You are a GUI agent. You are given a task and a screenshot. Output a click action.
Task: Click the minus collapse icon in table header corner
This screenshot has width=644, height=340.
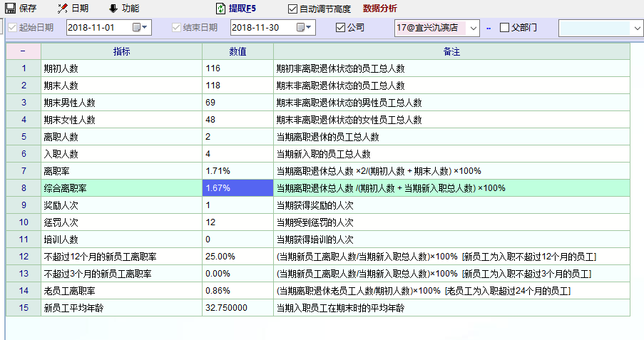[23, 51]
